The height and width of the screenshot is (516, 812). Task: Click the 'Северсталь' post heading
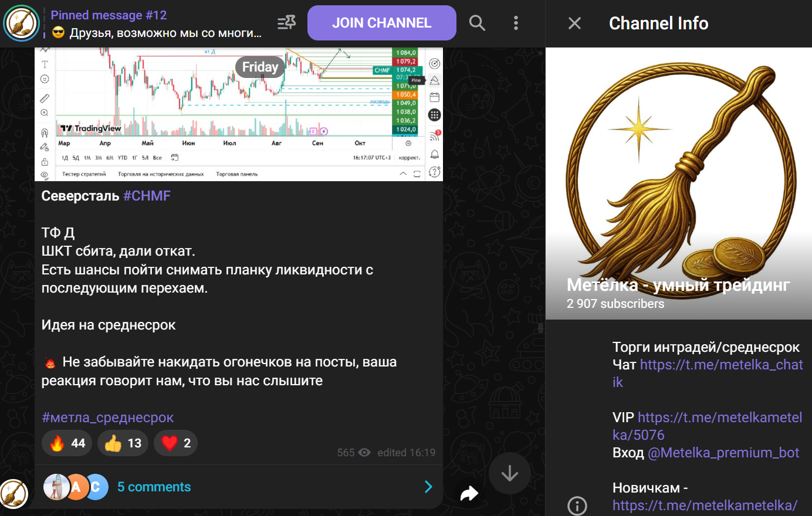80,196
